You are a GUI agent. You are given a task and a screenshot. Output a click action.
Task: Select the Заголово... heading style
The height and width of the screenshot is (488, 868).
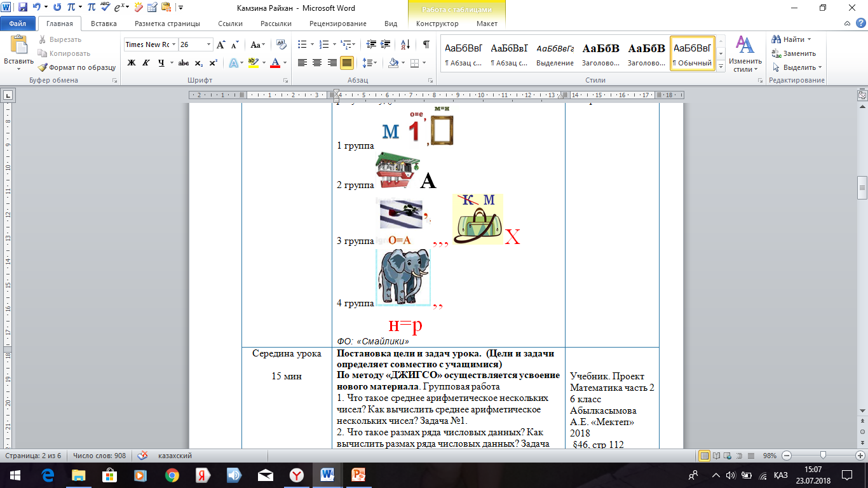coord(600,53)
